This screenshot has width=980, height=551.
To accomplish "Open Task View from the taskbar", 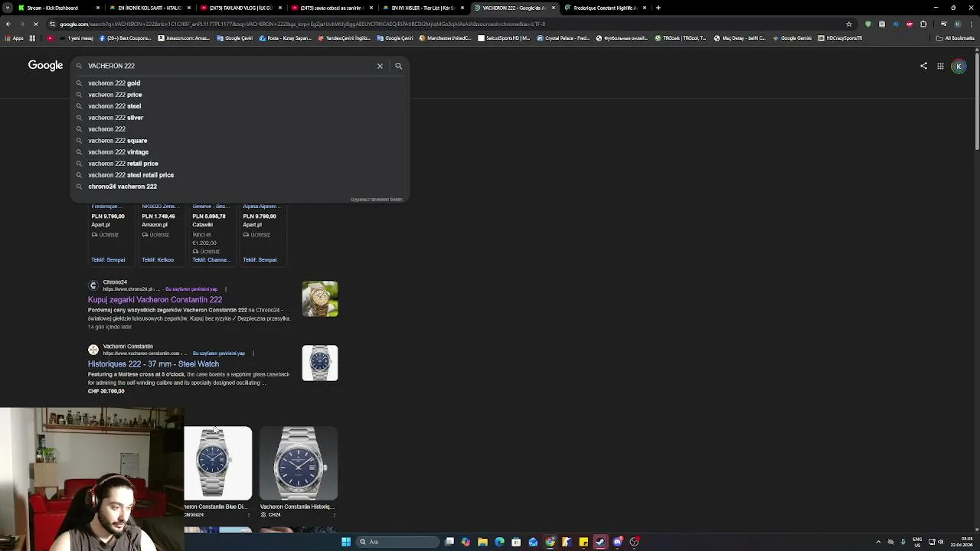I will (449, 542).
